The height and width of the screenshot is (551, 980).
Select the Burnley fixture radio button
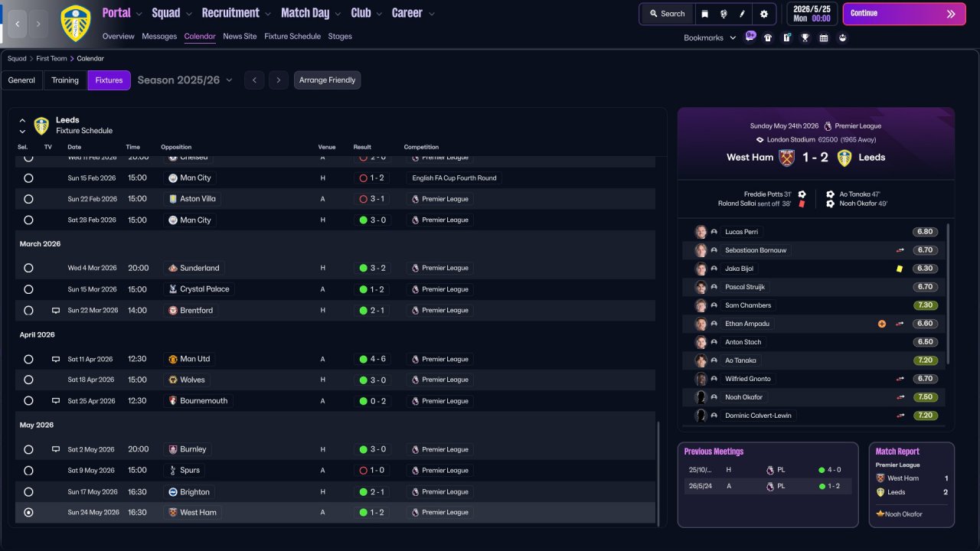pos(28,450)
